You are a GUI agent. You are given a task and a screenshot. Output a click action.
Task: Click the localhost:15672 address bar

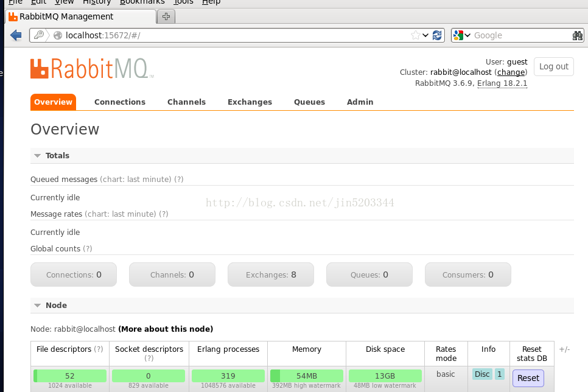236,35
